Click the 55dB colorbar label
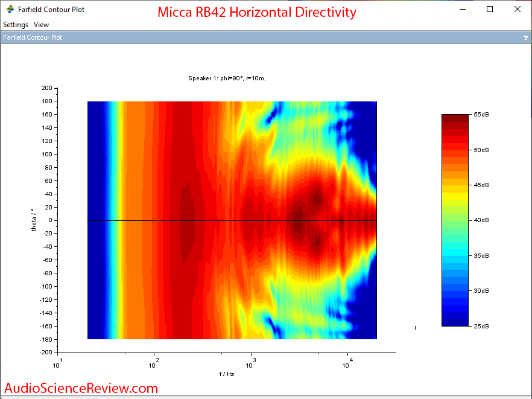Image resolution: width=532 pixels, height=399 pixels. (481, 115)
